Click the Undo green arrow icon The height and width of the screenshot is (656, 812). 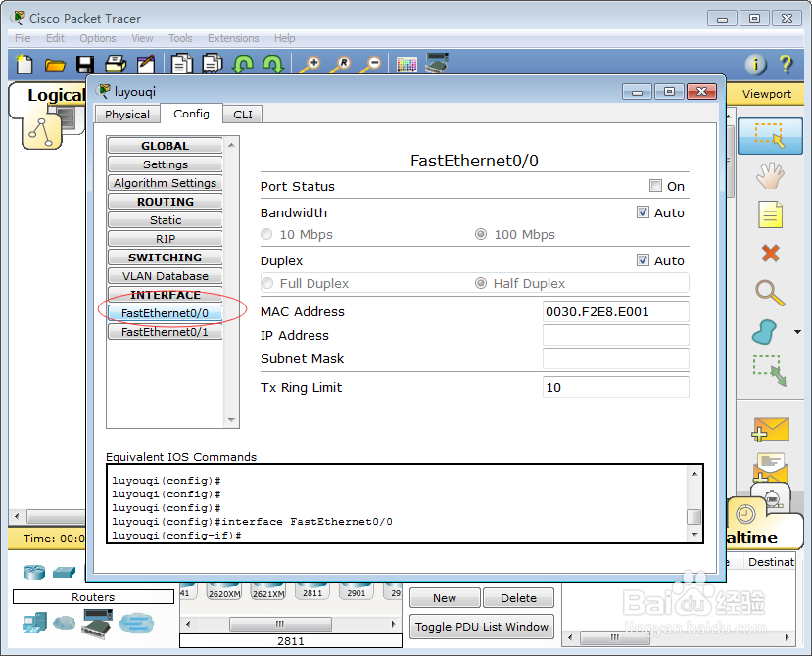pos(243,65)
